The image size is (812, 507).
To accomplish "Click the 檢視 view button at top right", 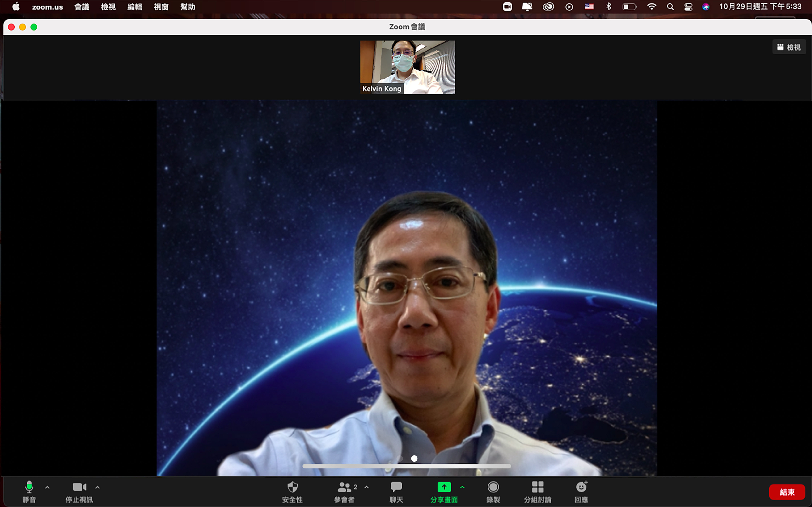I will pyautogui.click(x=789, y=47).
